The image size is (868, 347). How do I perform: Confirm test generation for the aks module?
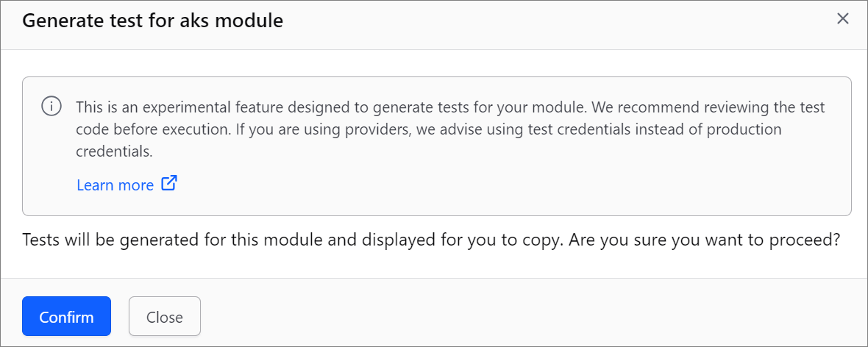click(x=66, y=317)
